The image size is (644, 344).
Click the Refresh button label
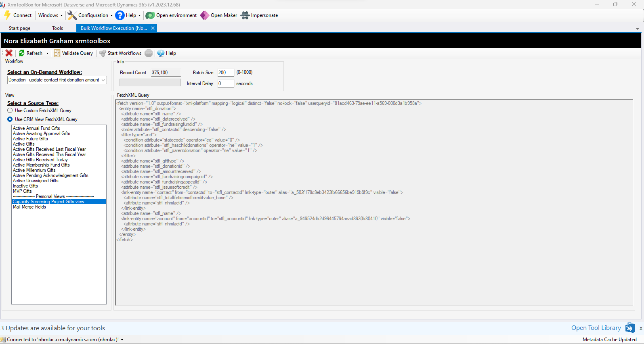(x=34, y=53)
